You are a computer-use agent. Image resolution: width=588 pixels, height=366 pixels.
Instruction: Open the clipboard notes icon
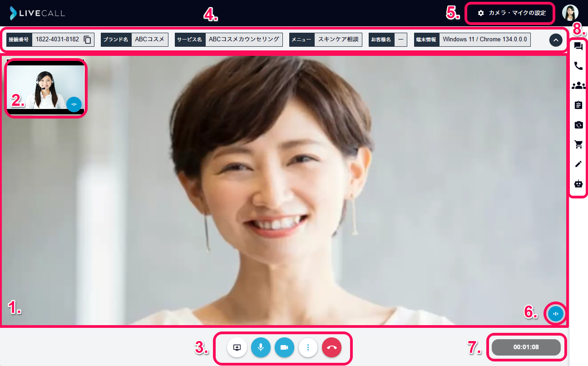(578, 105)
